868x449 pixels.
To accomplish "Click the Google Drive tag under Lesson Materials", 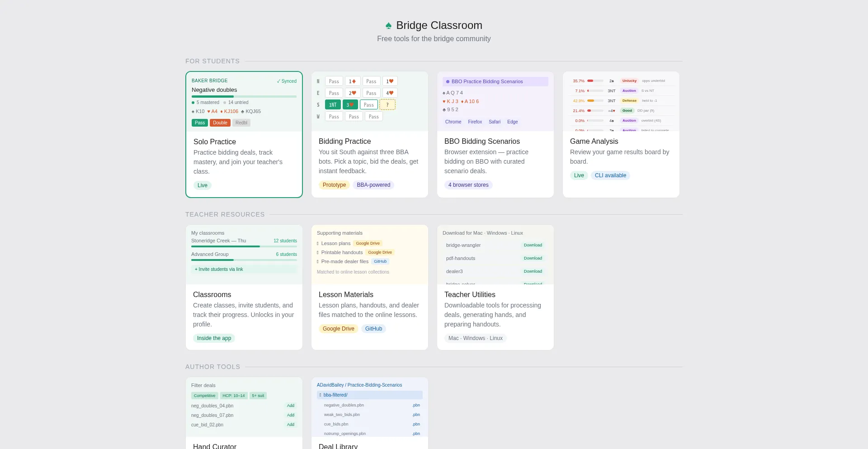I will click(x=339, y=329).
